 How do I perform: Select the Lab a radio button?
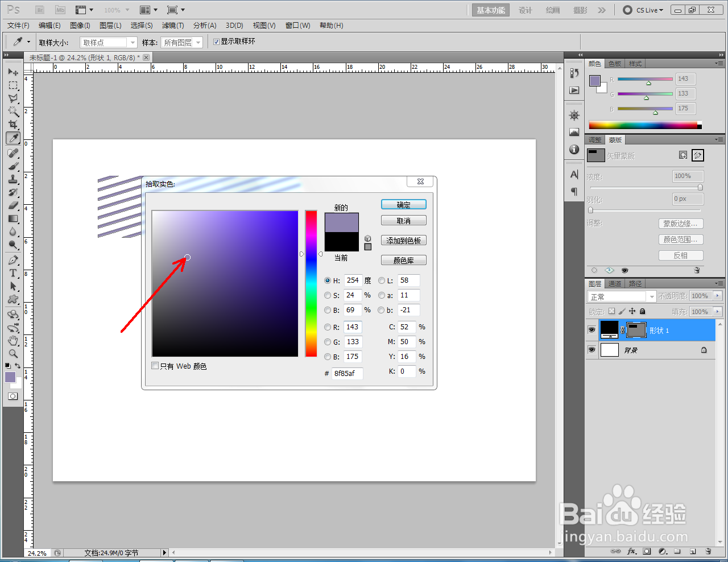coord(381,295)
